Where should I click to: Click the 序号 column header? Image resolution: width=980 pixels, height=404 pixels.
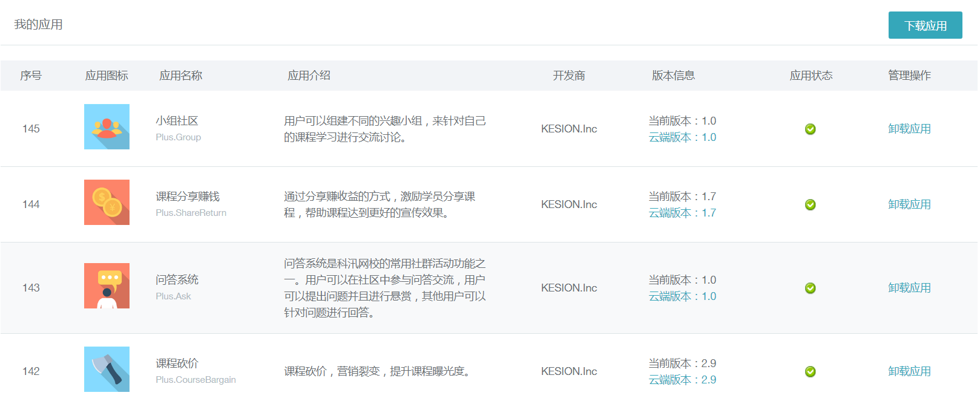[31, 76]
